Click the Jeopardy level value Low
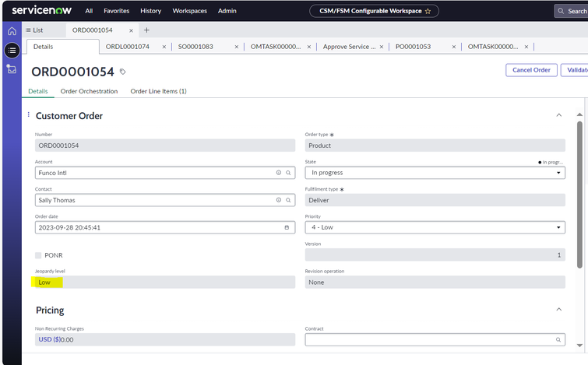Viewport: 588px width, 365px height. [165, 283]
